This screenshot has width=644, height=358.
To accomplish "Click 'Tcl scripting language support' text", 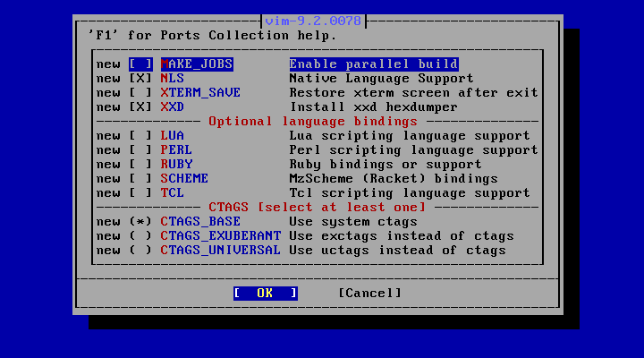I will (x=410, y=193).
